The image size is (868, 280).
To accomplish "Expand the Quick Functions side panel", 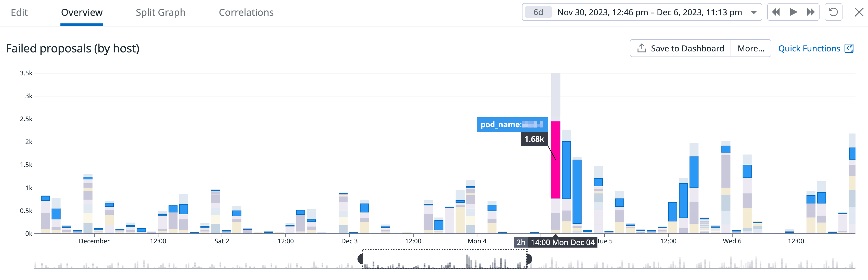I will [x=849, y=48].
